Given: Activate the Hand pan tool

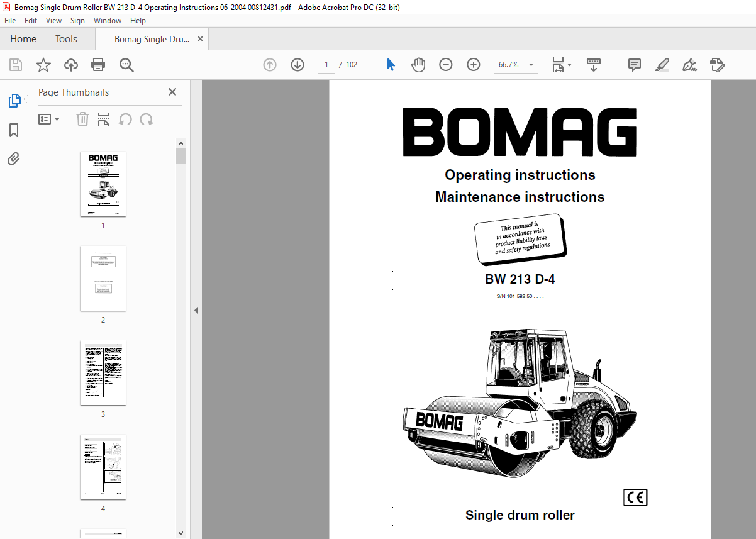Looking at the screenshot, I should tap(418, 65).
